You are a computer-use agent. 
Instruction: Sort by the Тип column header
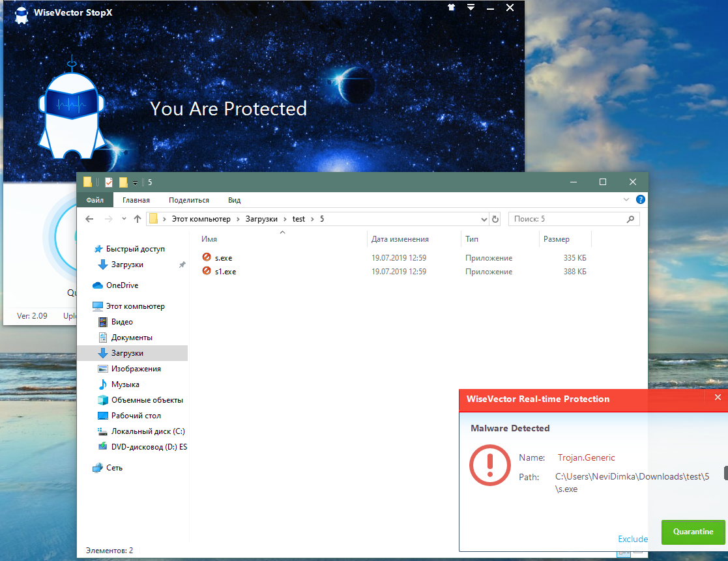pyautogui.click(x=472, y=239)
